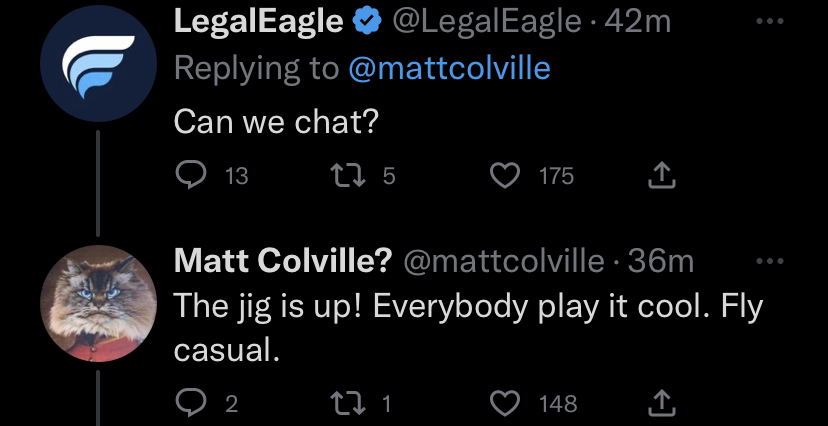Click the verified badge next to LegalEagle
828x426 pixels.
[366, 23]
